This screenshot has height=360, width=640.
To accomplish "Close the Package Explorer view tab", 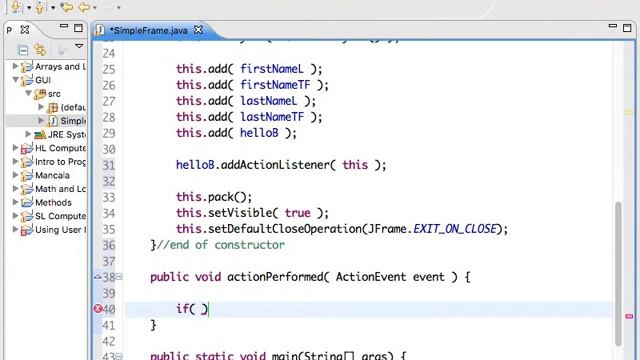I will pyautogui.click(x=25, y=30).
